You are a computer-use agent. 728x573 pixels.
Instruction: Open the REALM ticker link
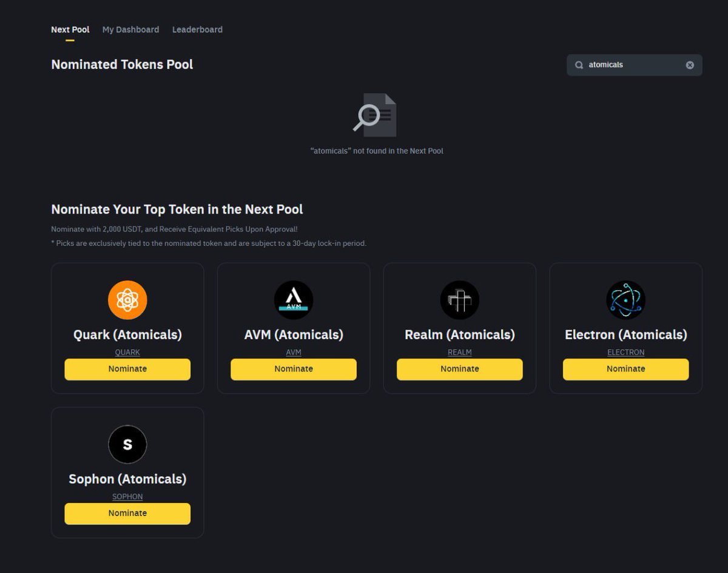tap(460, 352)
